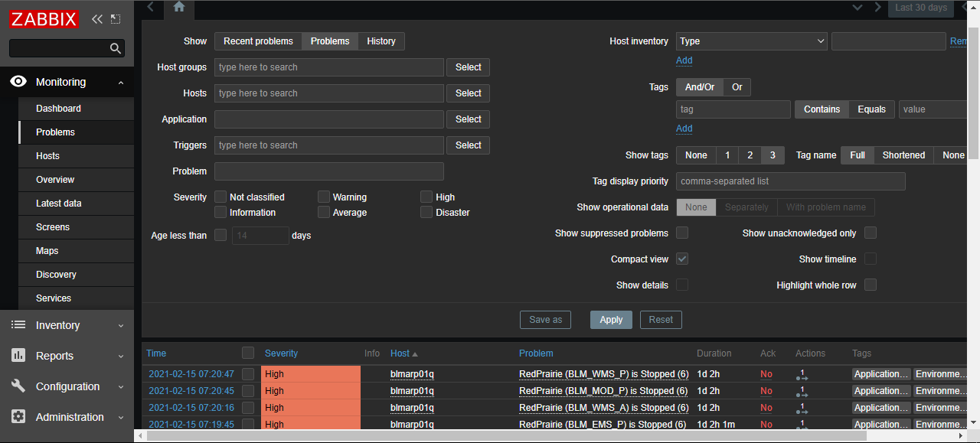Click the Zabbix logo
The image size is (980, 443).
pos(44,19)
